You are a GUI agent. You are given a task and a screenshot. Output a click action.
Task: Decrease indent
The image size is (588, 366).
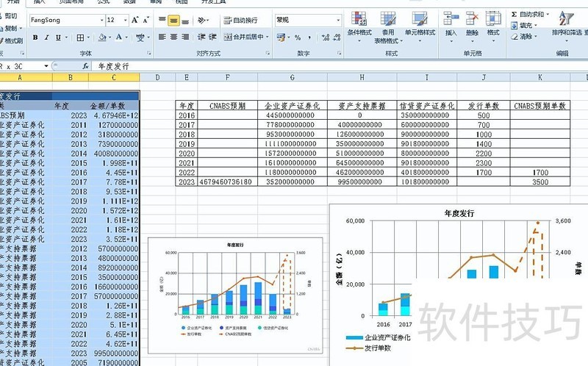[x=201, y=37]
